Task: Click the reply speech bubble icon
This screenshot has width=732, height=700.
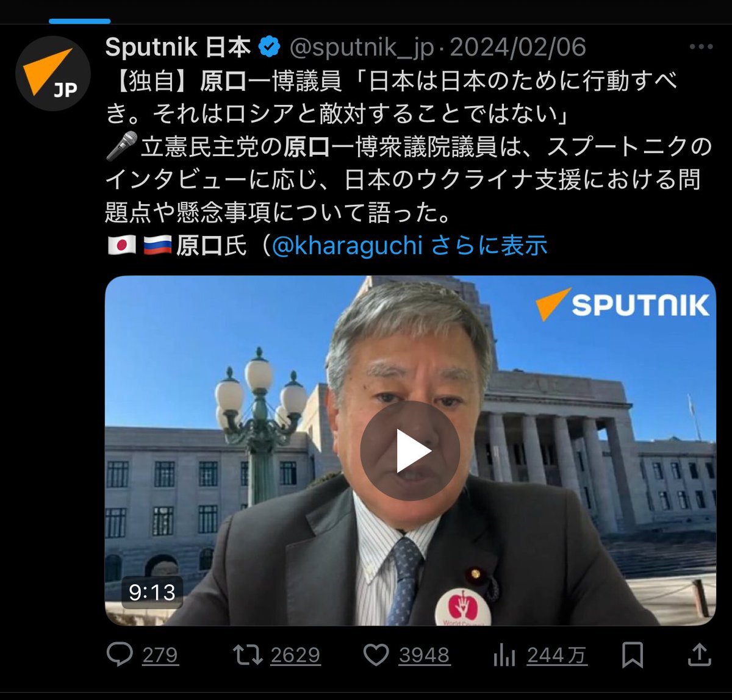Action: [x=120, y=655]
